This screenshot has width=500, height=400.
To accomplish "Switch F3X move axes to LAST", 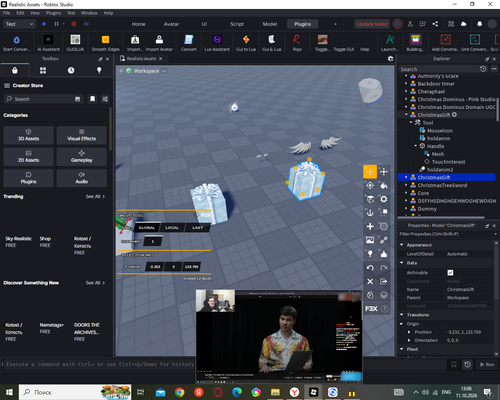I will pos(197,228).
